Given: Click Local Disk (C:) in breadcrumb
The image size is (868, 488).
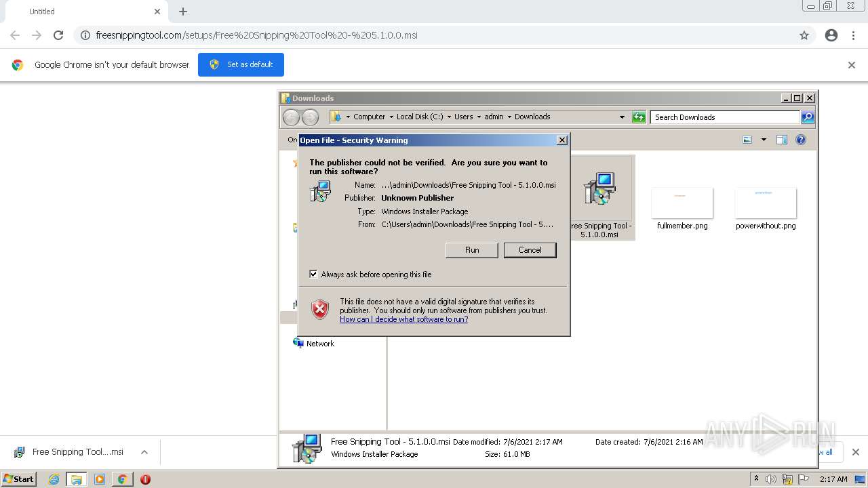Looking at the screenshot, I should tap(420, 117).
